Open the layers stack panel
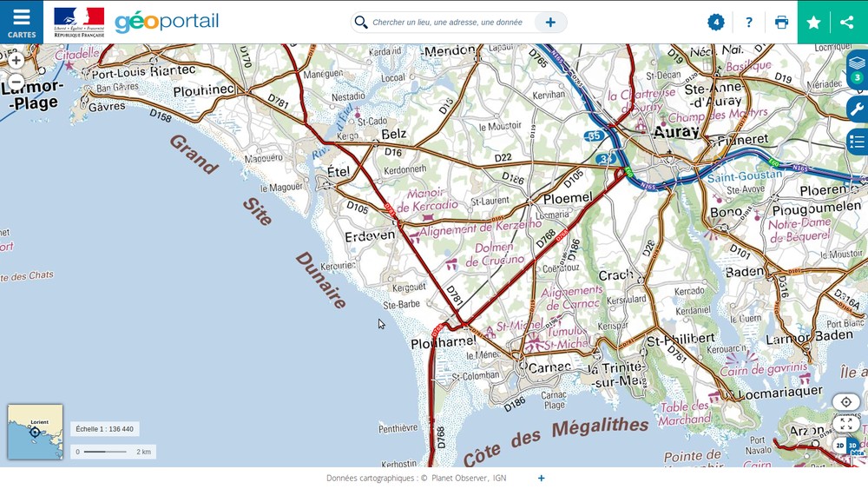868x489 pixels. coord(857,66)
